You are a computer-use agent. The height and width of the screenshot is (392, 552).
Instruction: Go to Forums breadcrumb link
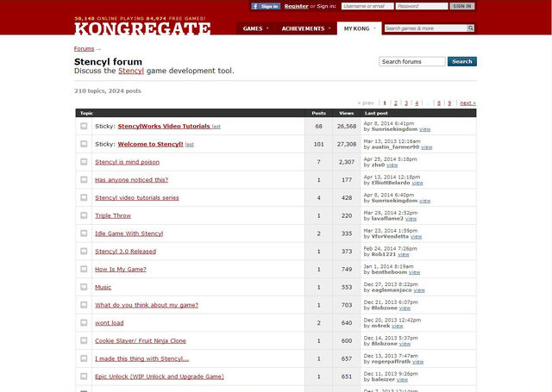pyautogui.click(x=84, y=49)
